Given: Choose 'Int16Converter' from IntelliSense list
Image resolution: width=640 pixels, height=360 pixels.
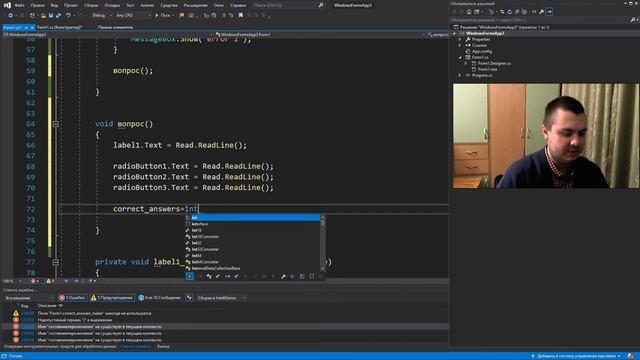Looking at the screenshot, I should pyautogui.click(x=253, y=237).
